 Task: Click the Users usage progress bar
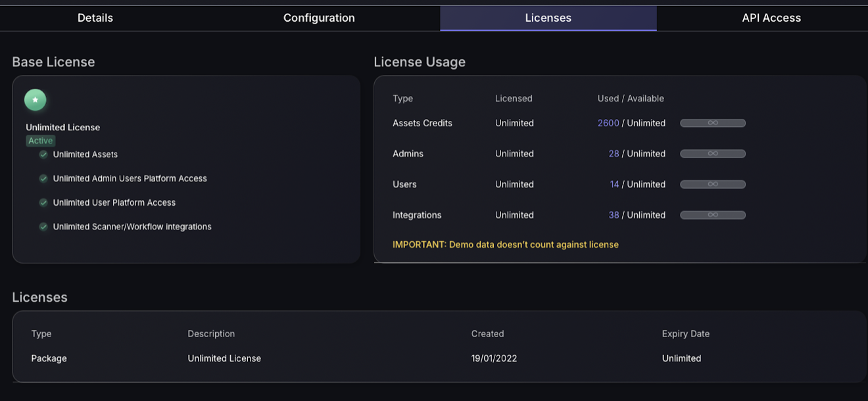tap(713, 184)
